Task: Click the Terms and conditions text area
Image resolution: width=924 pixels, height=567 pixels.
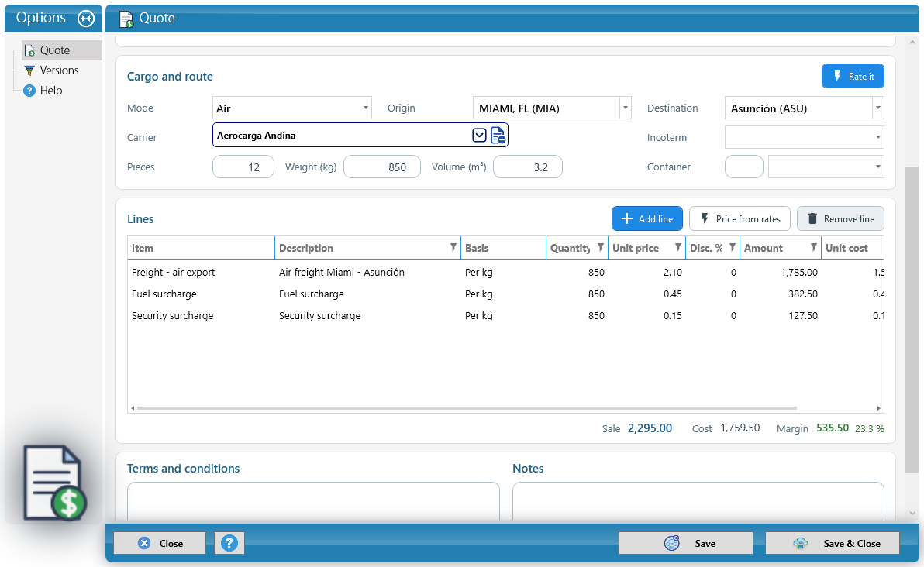Action: (313, 501)
